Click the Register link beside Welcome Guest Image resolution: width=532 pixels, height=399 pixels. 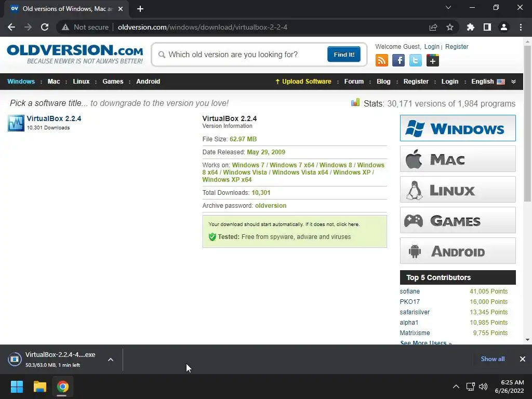pyautogui.click(x=457, y=46)
